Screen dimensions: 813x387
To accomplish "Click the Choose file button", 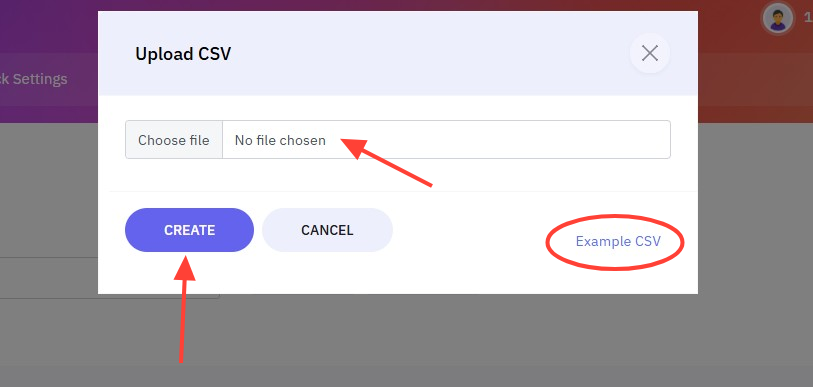I will point(174,140).
